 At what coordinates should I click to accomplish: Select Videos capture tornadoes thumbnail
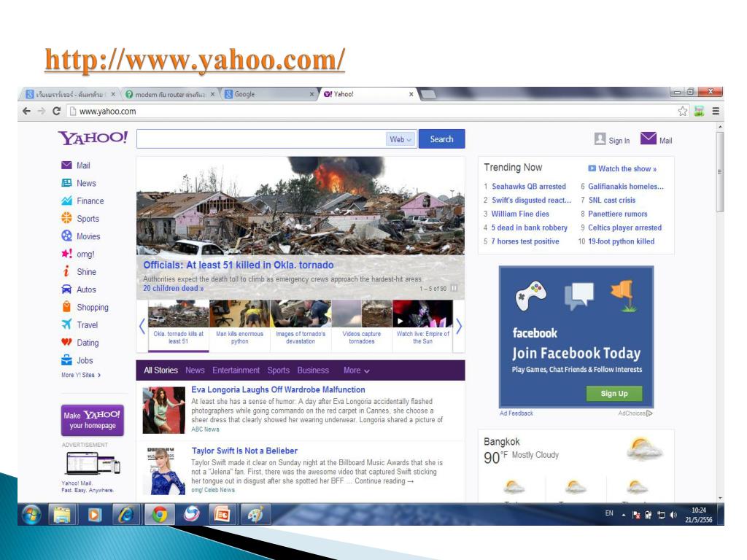coord(362,326)
